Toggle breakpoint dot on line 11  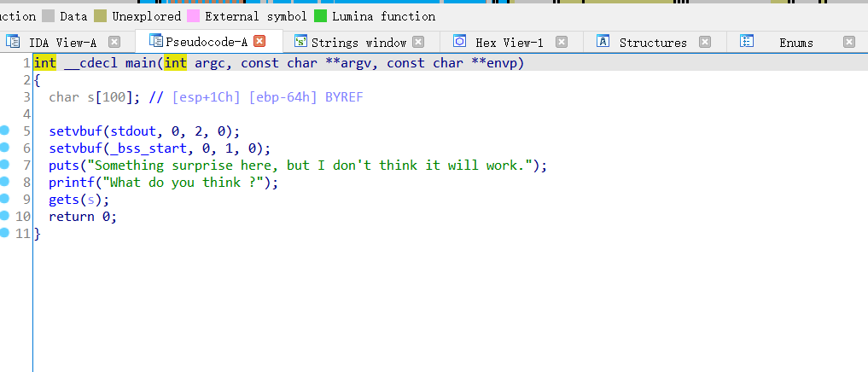click(x=4, y=232)
